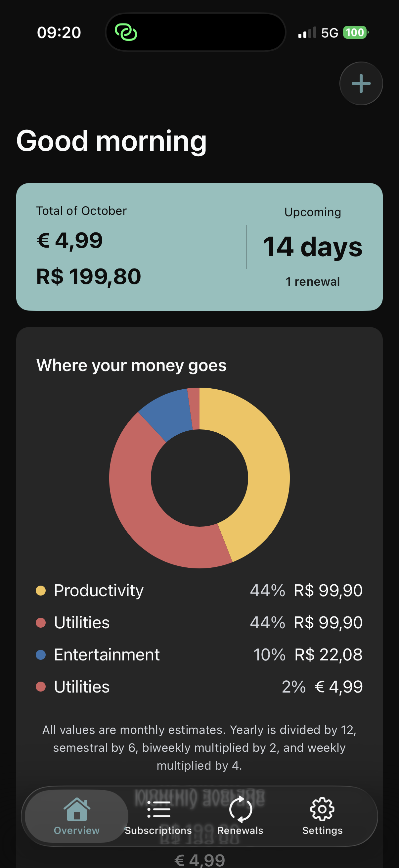399x868 pixels.
Task: Select the Renewals tab label
Action: 240,830
